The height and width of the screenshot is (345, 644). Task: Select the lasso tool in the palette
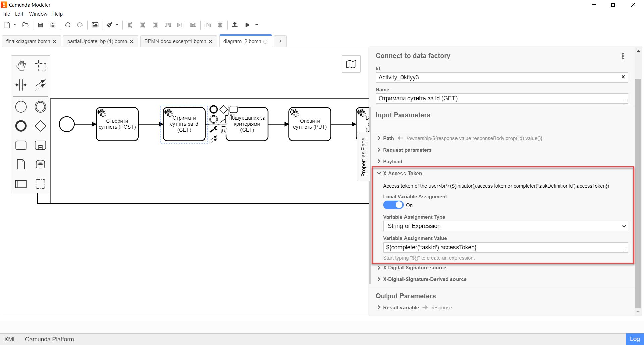click(40, 65)
